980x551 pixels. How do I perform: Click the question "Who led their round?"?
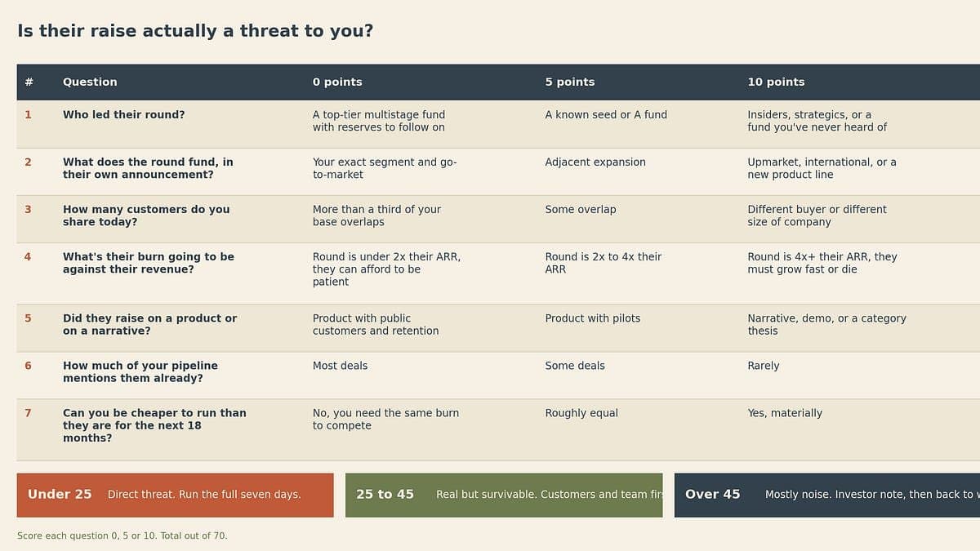[x=124, y=115]
